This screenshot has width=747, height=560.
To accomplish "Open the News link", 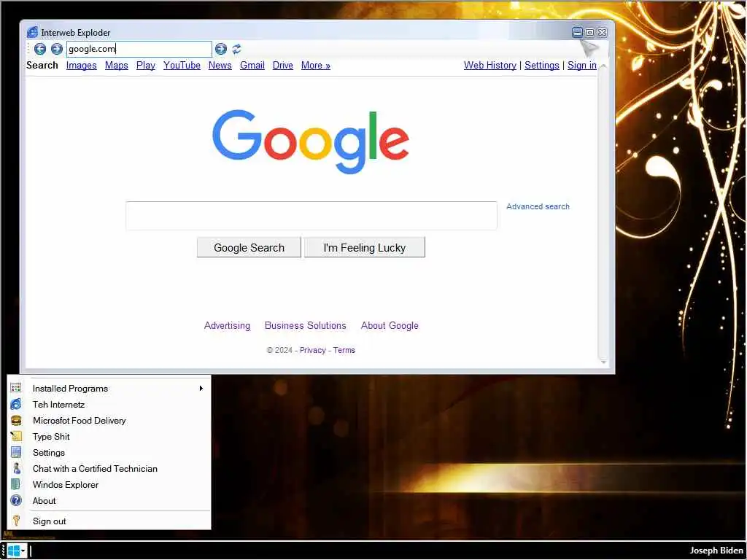I will click(220, 65).
